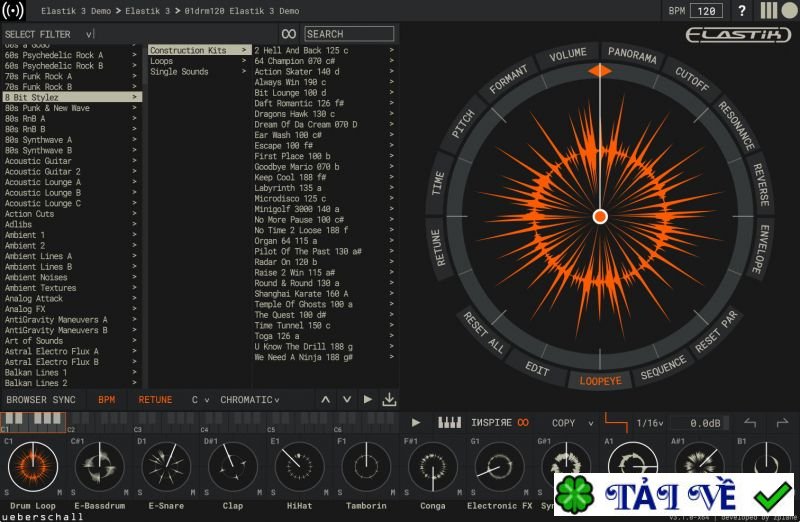Click the orange center handle of the loopeye
This screenshot has height=522, width=800.
600,216
